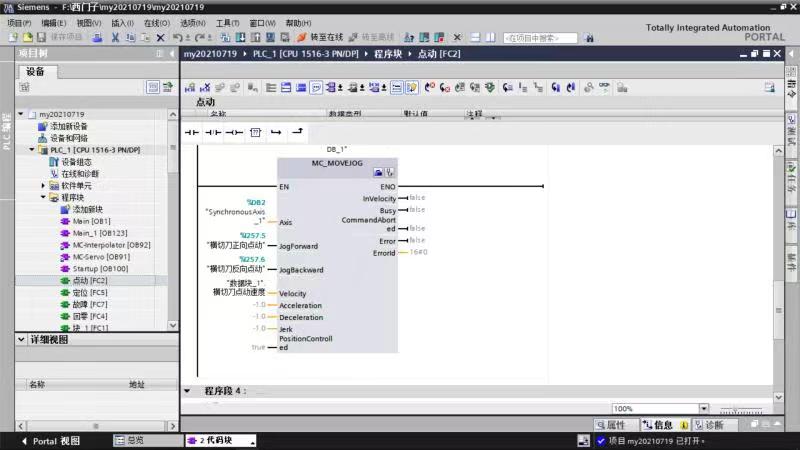Open MC_MOVEJOG configuration icon on block
The width and height of the screenshot is (800, 450).
(378, 172)
